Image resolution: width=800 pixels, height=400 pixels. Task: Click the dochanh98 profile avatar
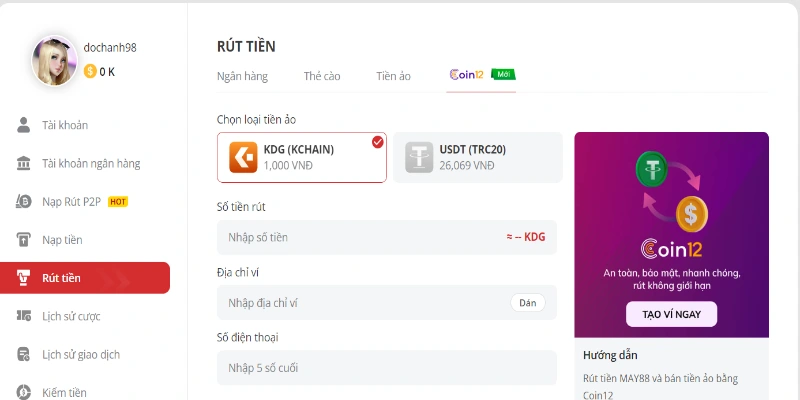coord(54,60)
